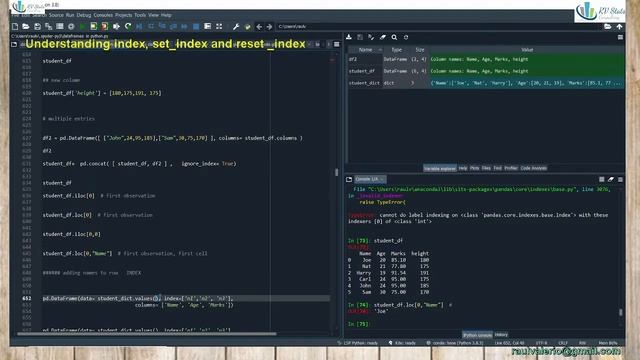Clear the console with the eraser icon
The image size is (640, 360).
[x=611, y=179]
